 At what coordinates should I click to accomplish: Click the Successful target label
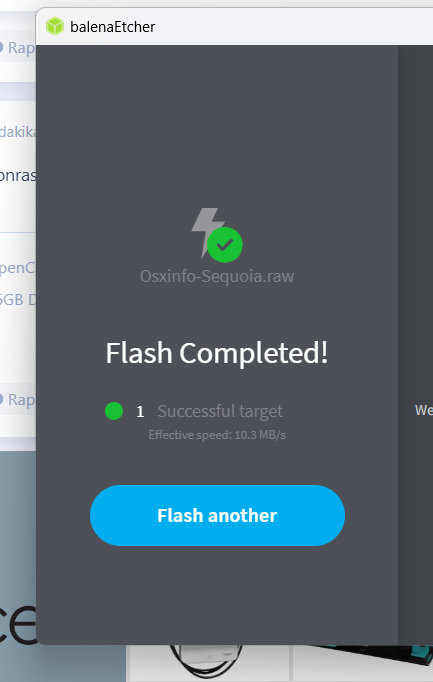pos(220,411)
